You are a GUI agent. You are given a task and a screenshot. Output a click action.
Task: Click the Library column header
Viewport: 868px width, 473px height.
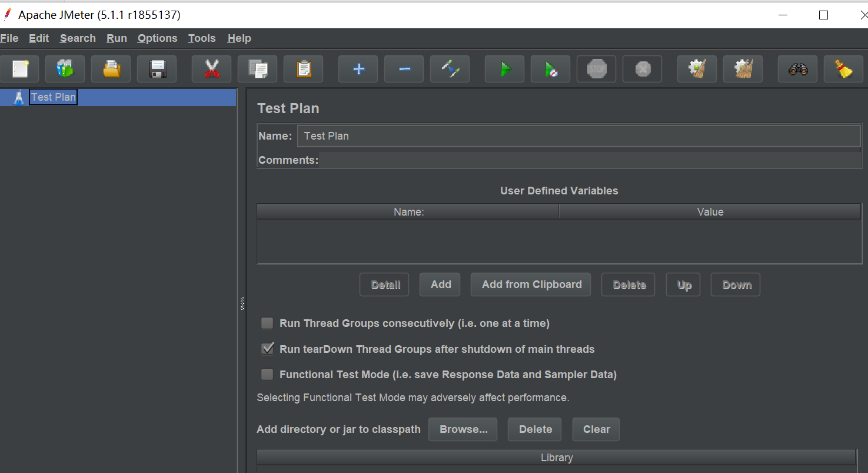[x=557, y=458]
